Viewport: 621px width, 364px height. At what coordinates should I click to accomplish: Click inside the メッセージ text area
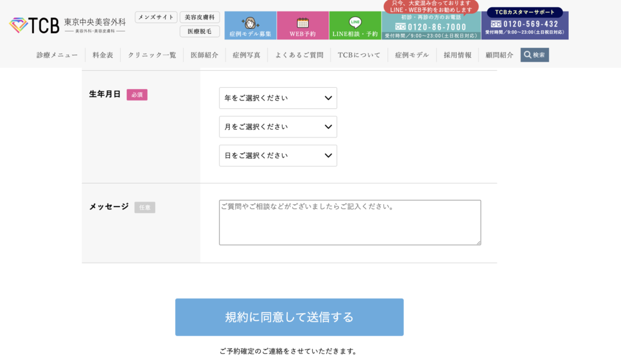(x=349, y=222)
